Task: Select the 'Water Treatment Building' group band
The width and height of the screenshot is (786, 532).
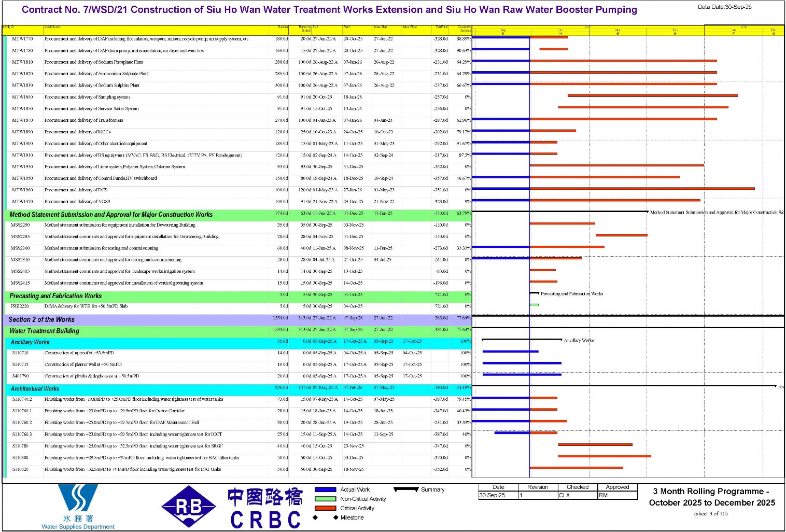Action: (x=238, y=331)
